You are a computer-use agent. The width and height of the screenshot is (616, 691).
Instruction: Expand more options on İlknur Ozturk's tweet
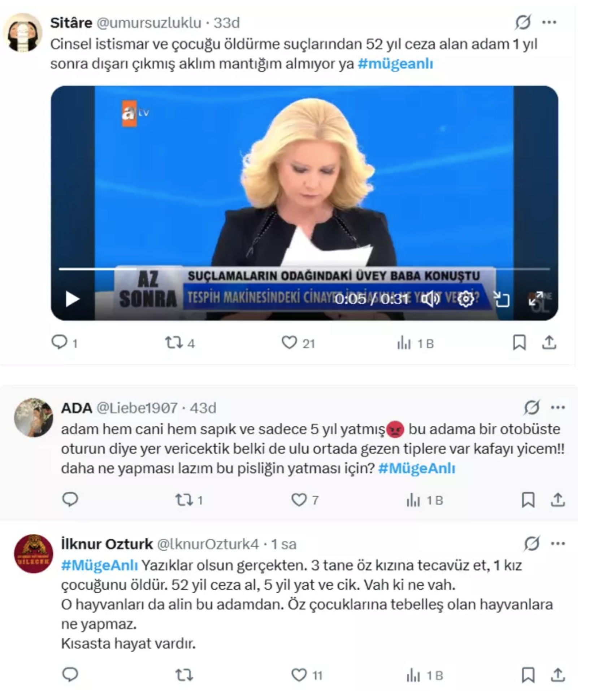[558, 544]
